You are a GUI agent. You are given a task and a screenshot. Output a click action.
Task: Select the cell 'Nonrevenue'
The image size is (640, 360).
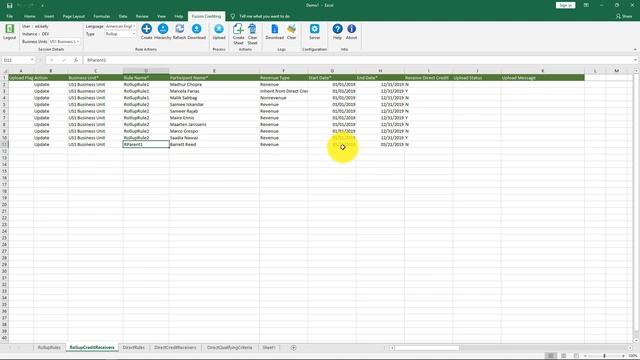pos(284,98)
